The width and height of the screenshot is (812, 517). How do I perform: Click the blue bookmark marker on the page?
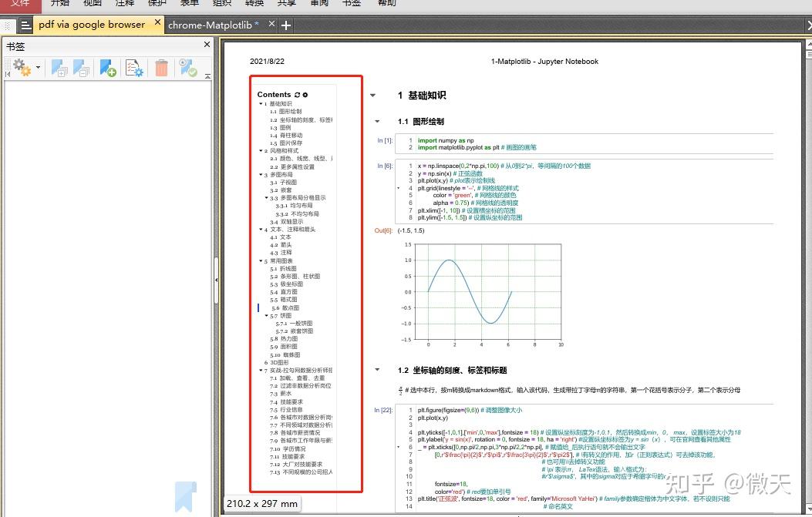(x=185, y=497)
